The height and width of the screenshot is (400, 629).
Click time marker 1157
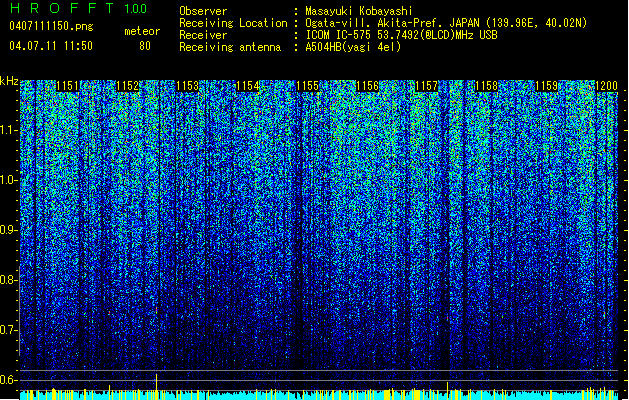pyautogui.click(x=427, y=86)
